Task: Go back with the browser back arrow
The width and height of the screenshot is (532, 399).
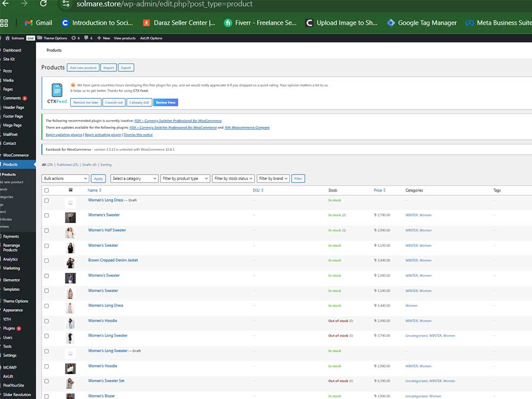Action: 5,4
